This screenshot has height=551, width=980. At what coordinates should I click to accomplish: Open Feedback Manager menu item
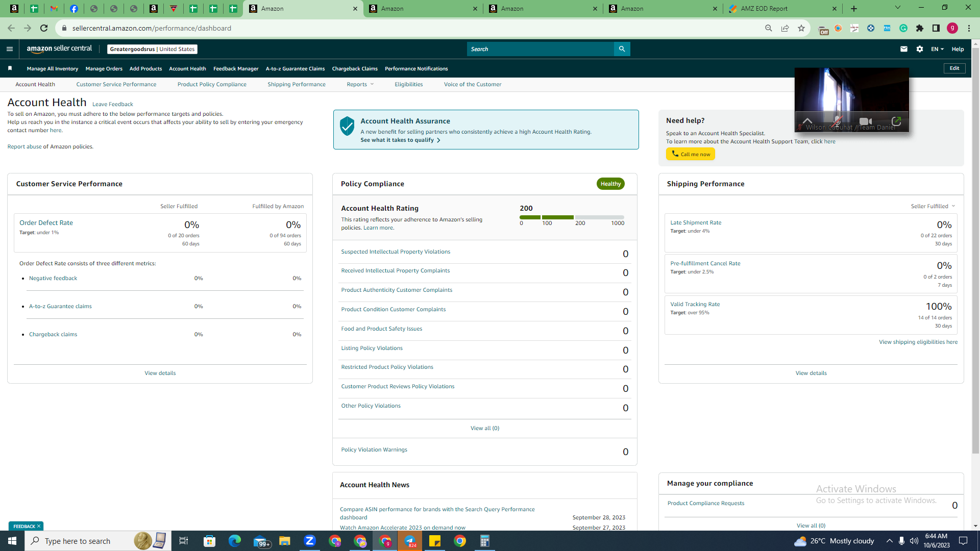pos(236,68)
